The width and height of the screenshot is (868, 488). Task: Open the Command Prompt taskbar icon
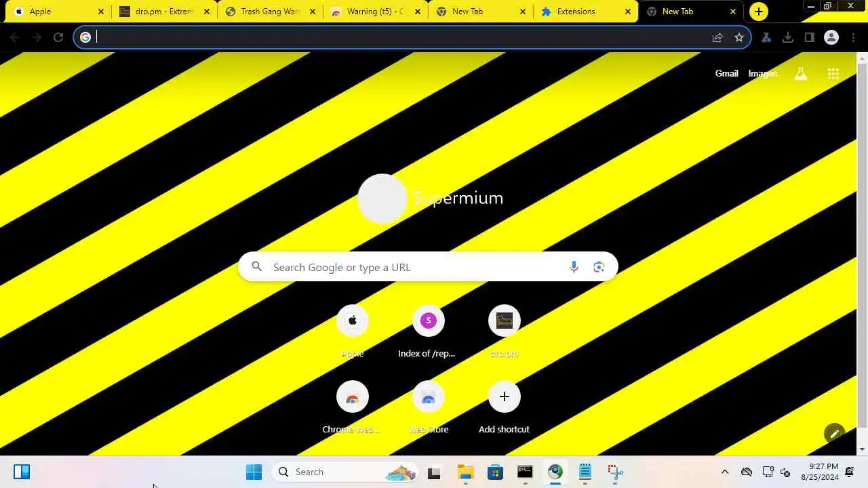(525, 472)
